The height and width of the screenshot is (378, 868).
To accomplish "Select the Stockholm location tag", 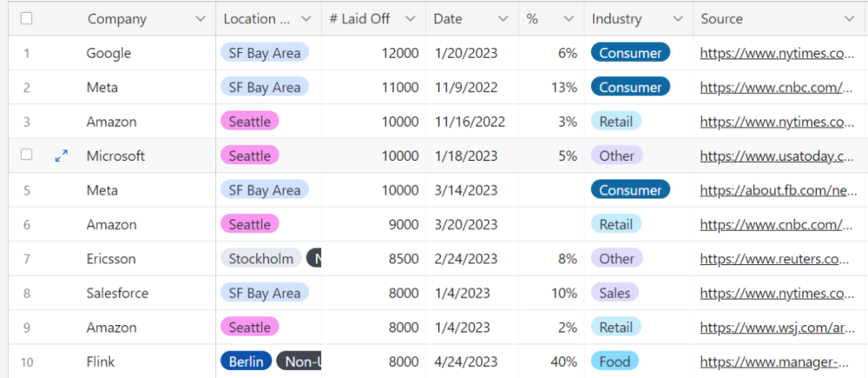I will tap(261, 259).
